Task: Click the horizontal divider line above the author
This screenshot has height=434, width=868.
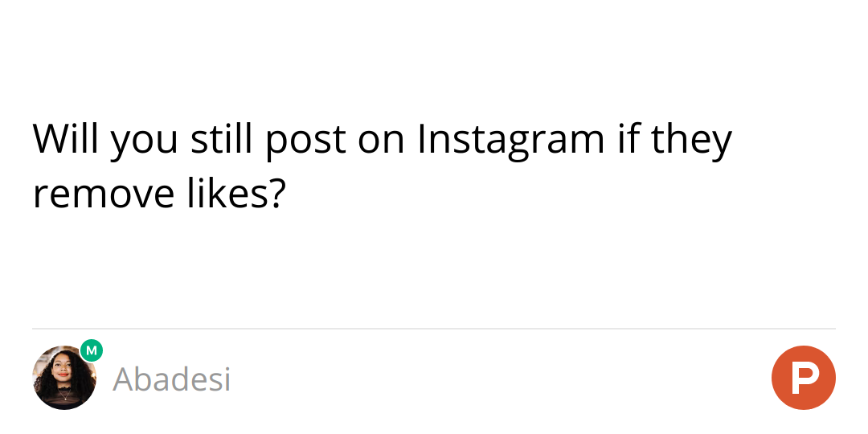Action: point(434,329)
